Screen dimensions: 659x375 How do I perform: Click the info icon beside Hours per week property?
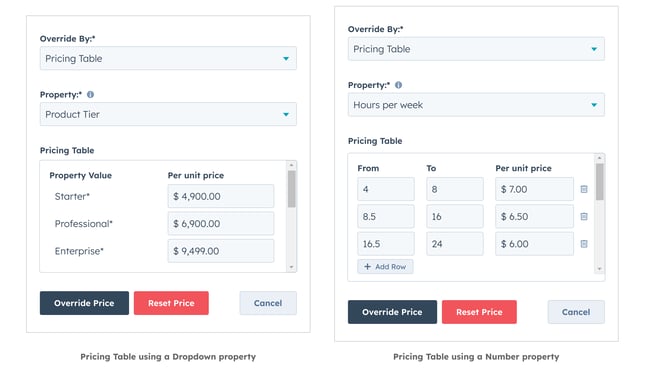click(x=398, y=85)
